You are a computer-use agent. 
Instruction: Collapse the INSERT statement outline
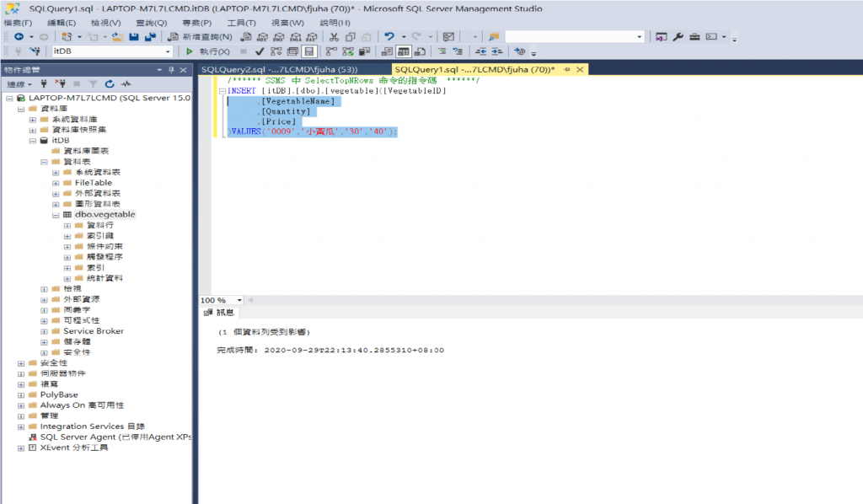click(222, 91)
